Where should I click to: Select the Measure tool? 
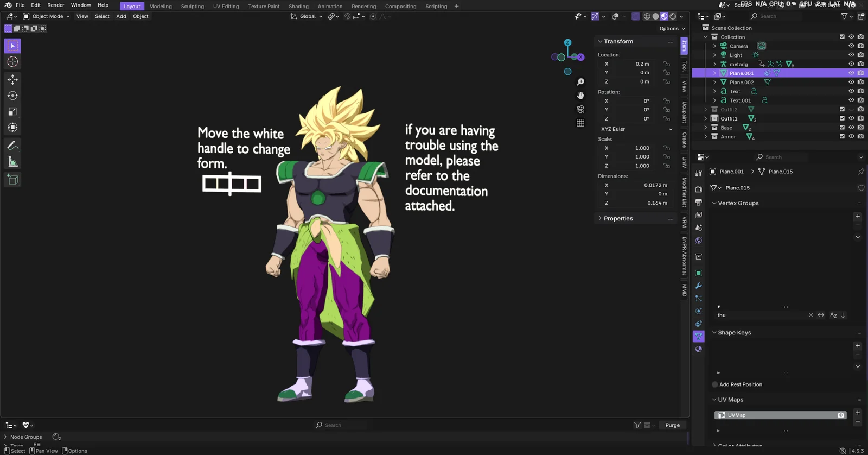click(12, 162)
